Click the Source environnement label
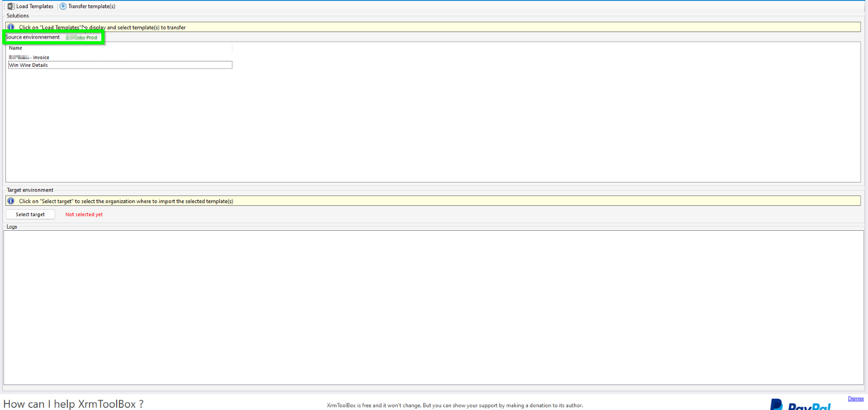The image size is (868, 410). (33, 37)
